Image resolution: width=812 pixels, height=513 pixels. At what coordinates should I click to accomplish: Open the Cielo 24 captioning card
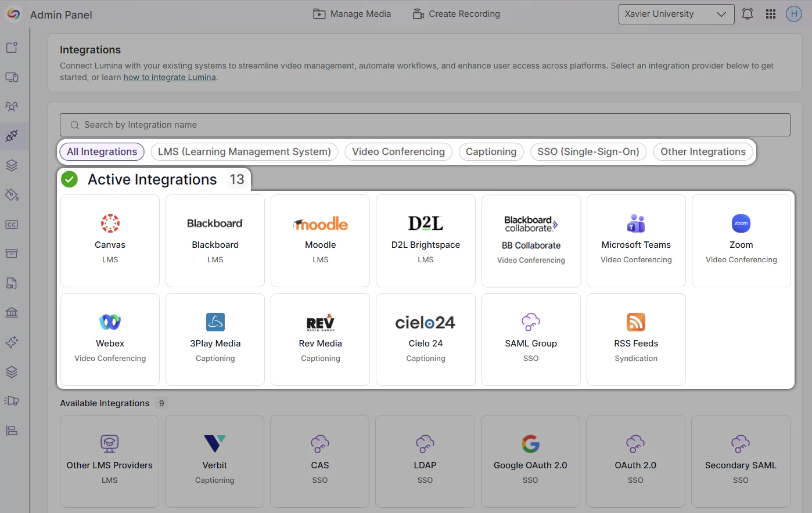pos(426,339)
